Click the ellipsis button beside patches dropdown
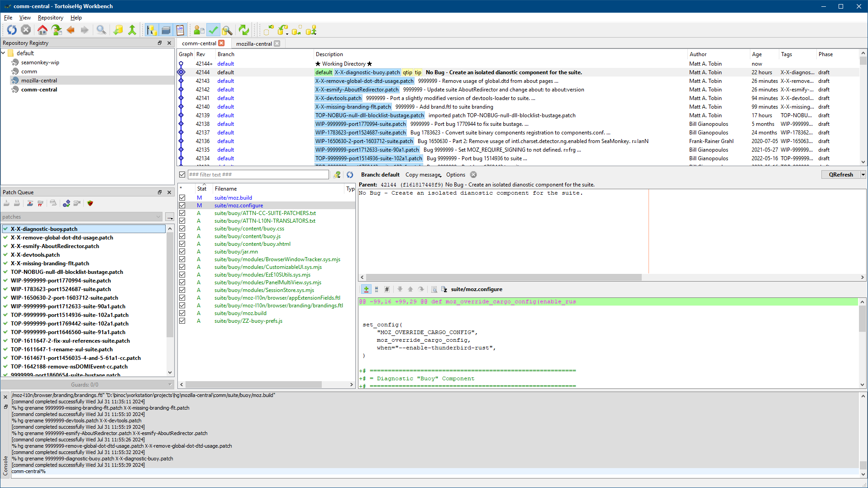The height and width of the screenshot is (488, 868). [170, 217]
